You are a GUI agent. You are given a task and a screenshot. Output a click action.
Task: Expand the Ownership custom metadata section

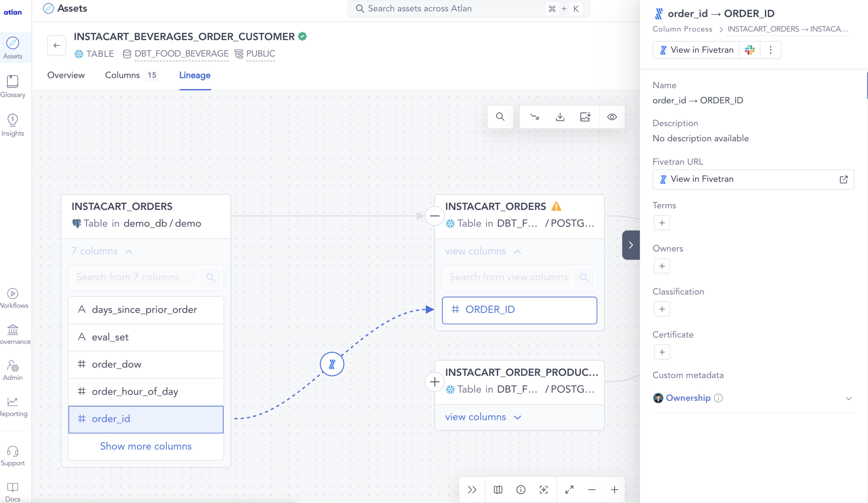848,398
